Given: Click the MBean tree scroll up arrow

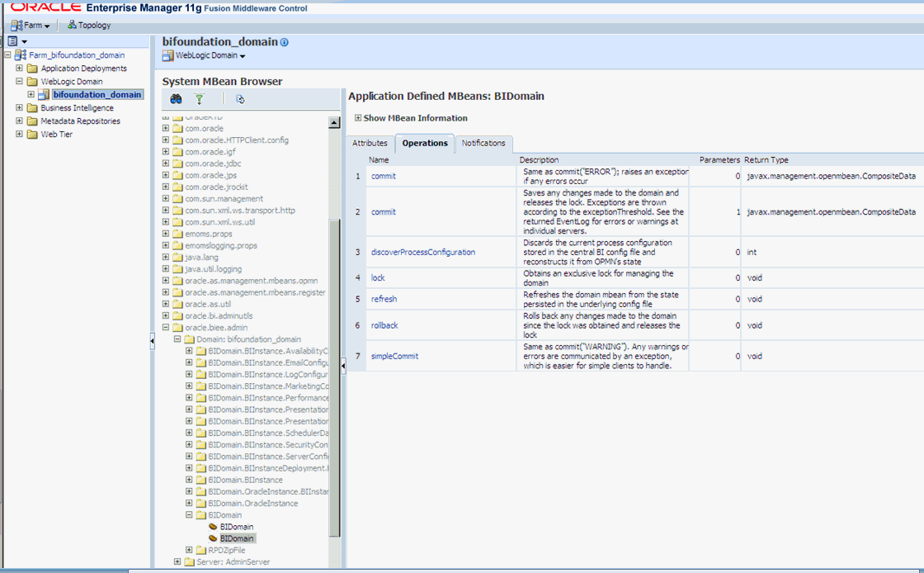Looking at the screenshot, I should [334, 123].
